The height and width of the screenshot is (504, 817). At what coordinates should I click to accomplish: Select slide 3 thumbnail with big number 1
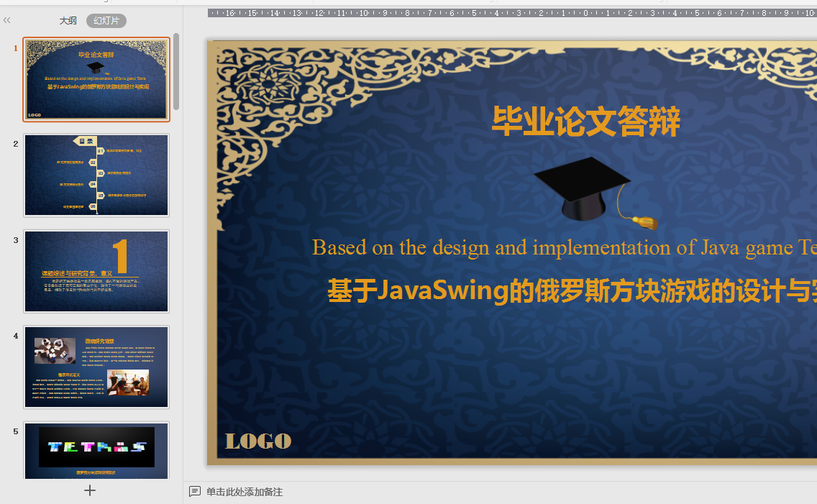(96, 271)
